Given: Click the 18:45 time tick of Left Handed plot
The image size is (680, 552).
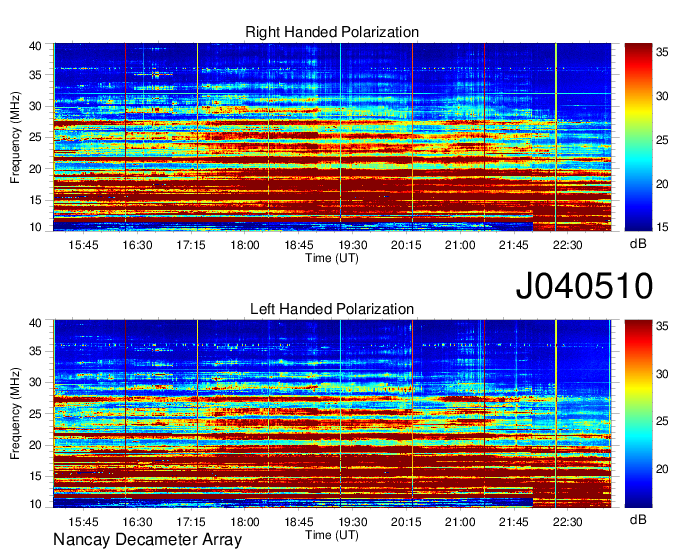Looking at the screenshot, I should tap(299, 522).
